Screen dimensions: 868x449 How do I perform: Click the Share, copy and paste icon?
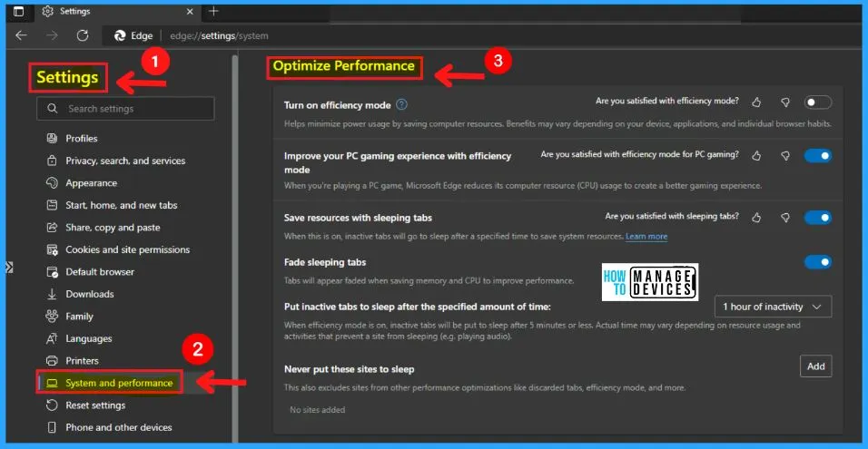(x=52, y=228)
